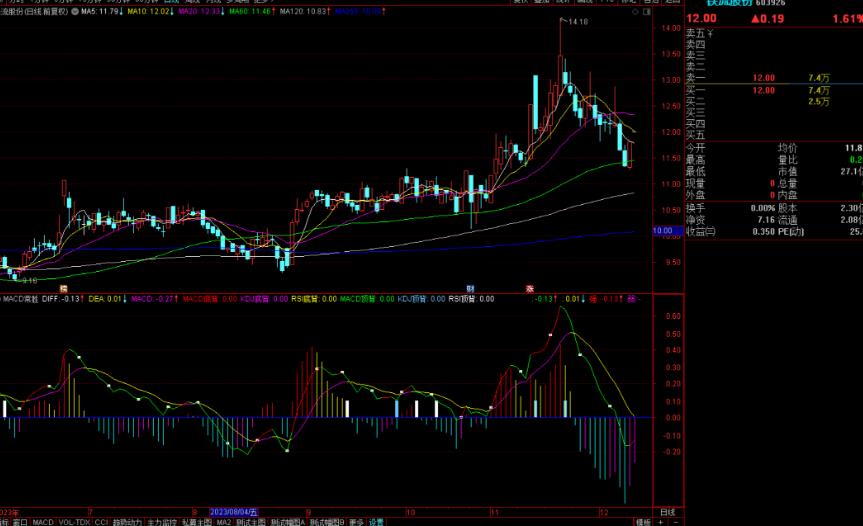Image resolution: width=863 pixels, height=526 pixels.
Task: Switch to the MACD indicator tab
Action: 43,522
